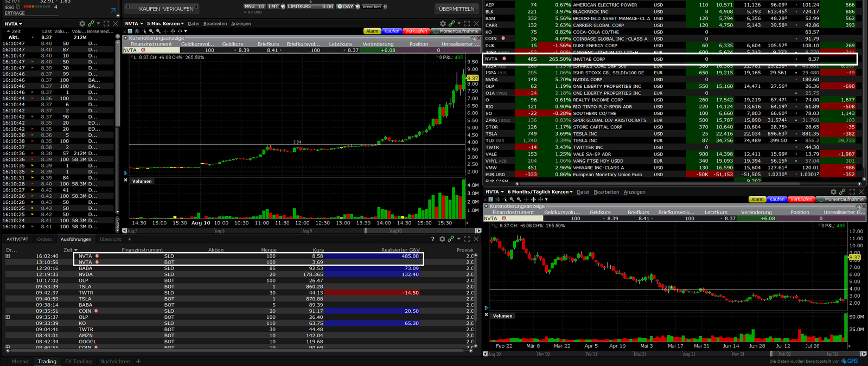Open the 5 Min. Kerzen timeframe dropdown
Screen dimensions: 868x366
(166, 24)
